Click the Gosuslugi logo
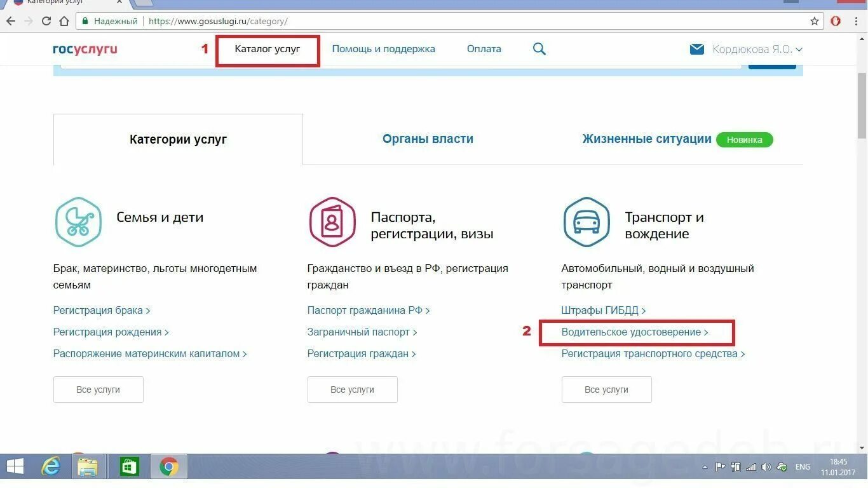868x488 pixels. pos(85,49)
